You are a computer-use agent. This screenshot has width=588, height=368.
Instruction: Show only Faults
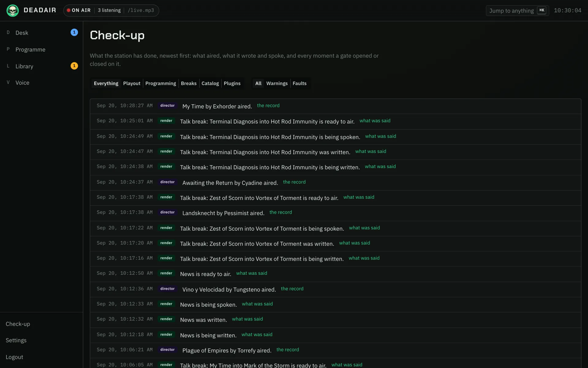[x=300, y=83]
